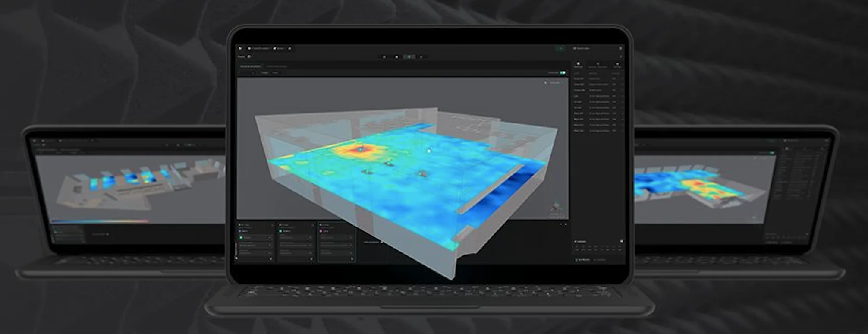Open the middle icon tab in right panel
The image size is (868, 334).
tap(598, 65)
